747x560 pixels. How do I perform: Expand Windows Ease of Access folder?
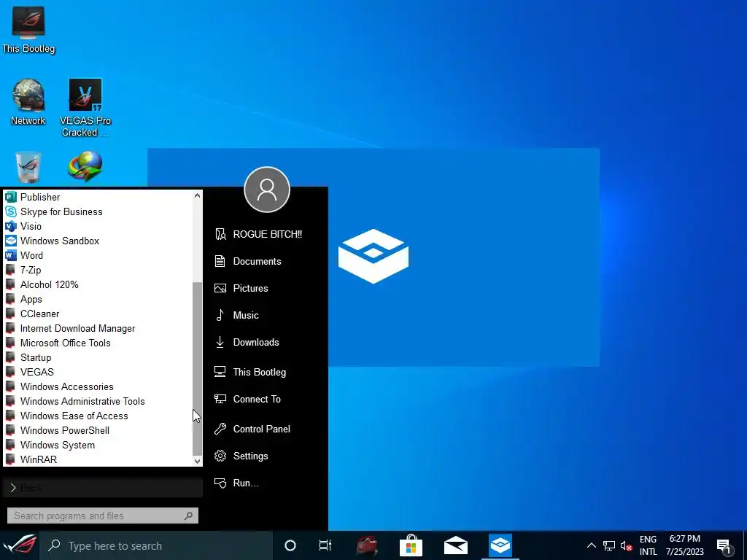98,416
